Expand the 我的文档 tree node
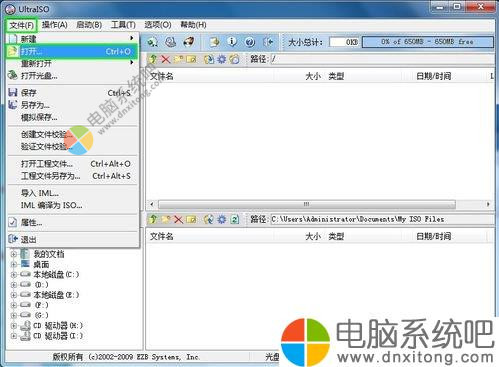Viewport: 499px width, 367px height. [14, 254]
